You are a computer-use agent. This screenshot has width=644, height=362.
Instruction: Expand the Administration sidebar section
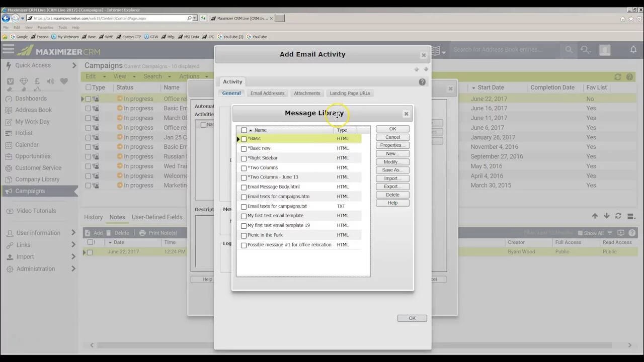tap(73, 269)
